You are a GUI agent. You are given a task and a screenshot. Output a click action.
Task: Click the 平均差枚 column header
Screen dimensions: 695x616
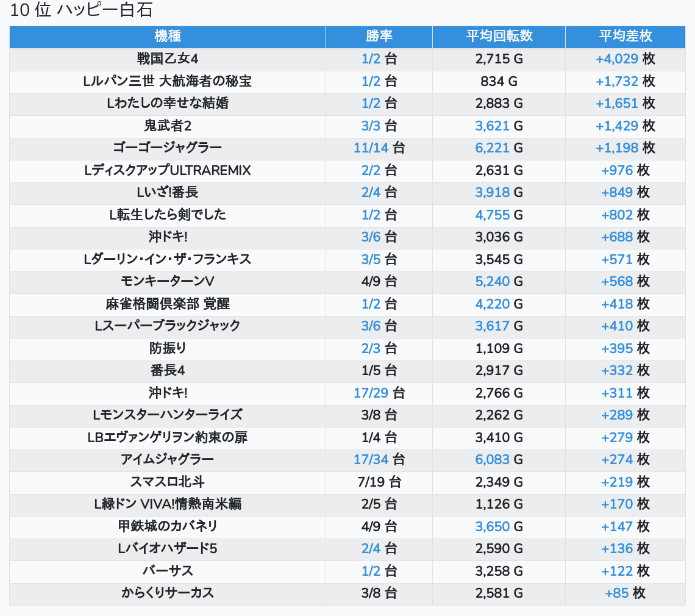625,37
